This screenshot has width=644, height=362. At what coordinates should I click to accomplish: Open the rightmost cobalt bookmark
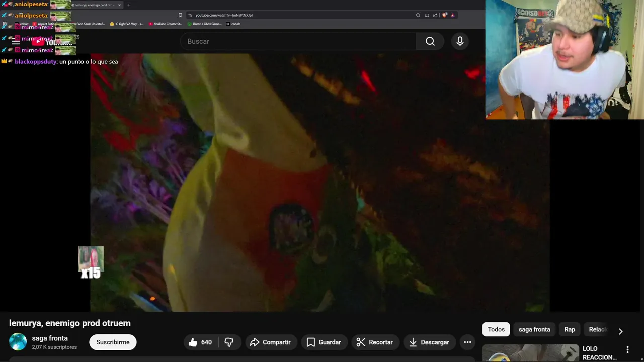coord(233,24)
